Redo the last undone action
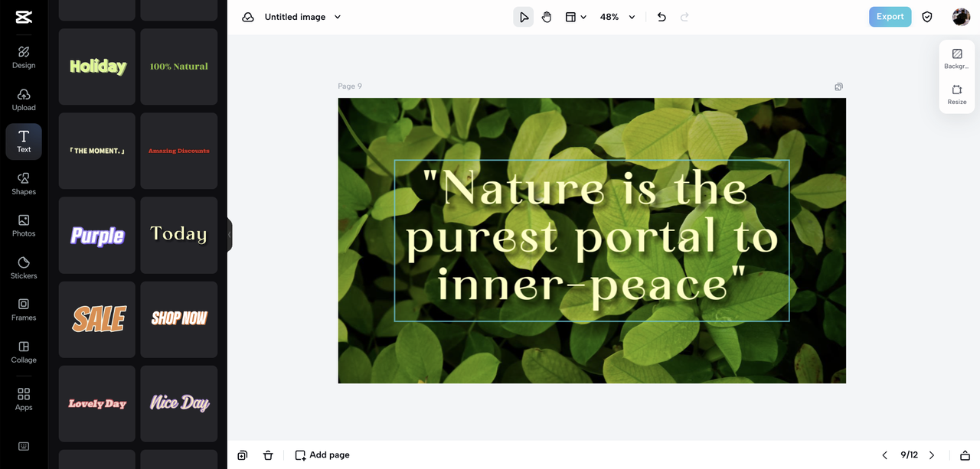The image size is (980, 469). pyautogui.click(x=684, y=17)
